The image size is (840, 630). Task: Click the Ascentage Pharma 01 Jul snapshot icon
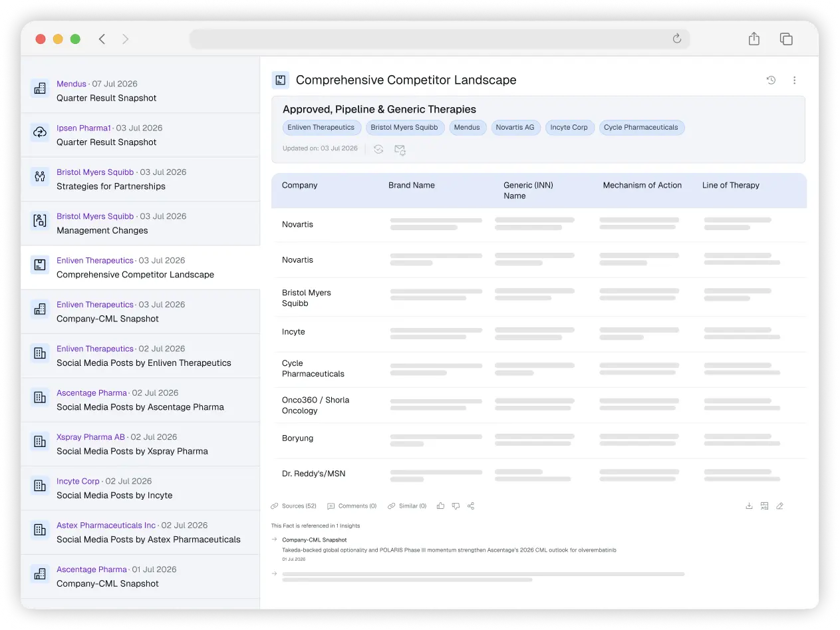point(40,573)
